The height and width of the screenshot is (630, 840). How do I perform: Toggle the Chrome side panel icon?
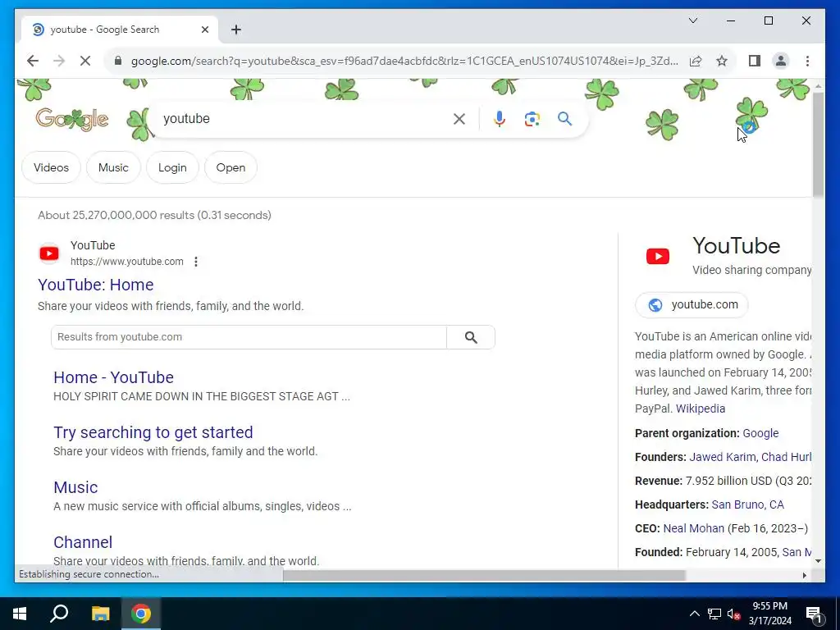(755, 61)
